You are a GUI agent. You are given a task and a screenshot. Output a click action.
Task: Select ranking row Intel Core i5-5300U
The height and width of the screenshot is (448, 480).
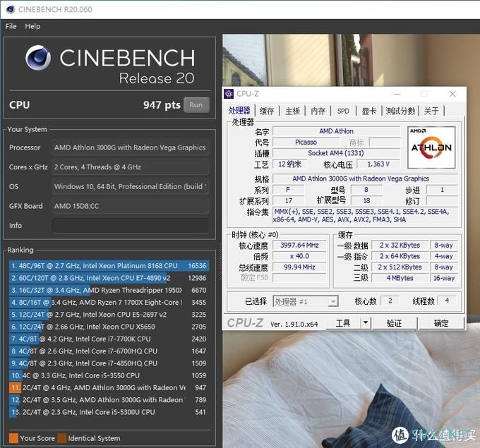[109, 412]
